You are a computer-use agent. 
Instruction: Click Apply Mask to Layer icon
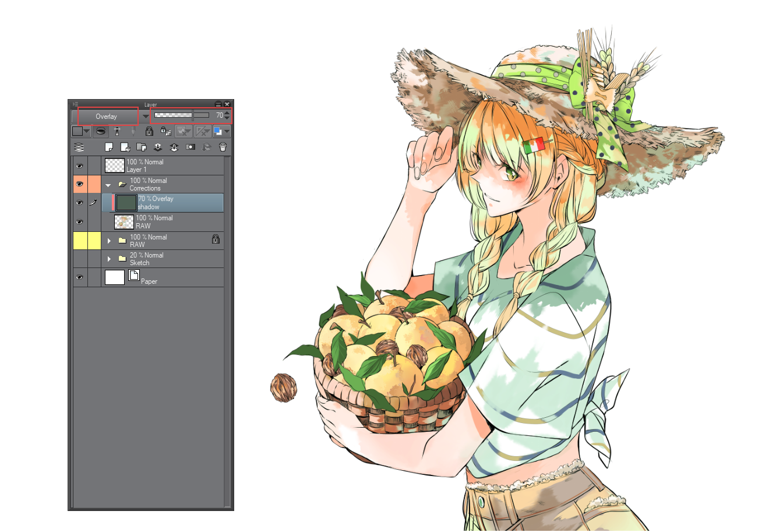click(x=206, y=147)
